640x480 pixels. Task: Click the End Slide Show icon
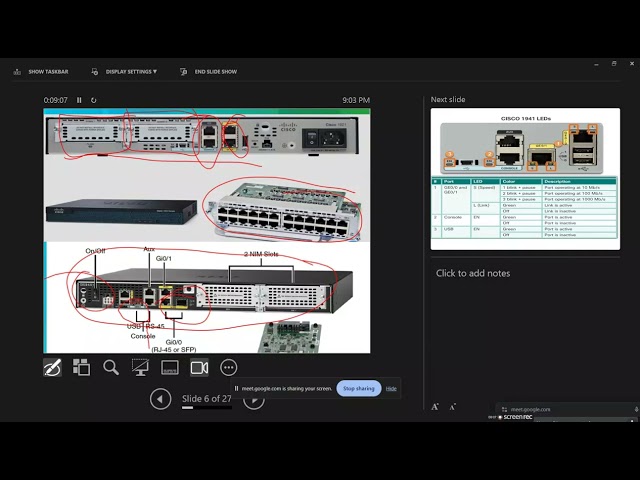pyautogui.click(x=184, y=71)
